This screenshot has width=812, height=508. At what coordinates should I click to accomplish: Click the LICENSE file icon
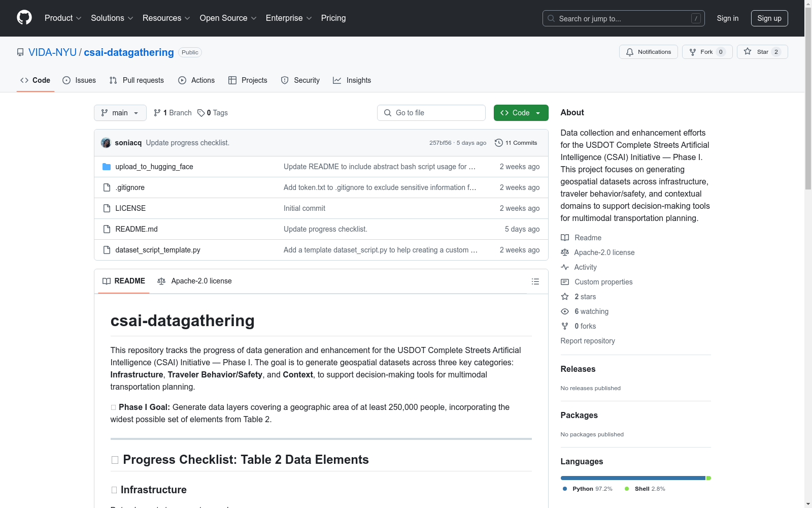[107, 208]
